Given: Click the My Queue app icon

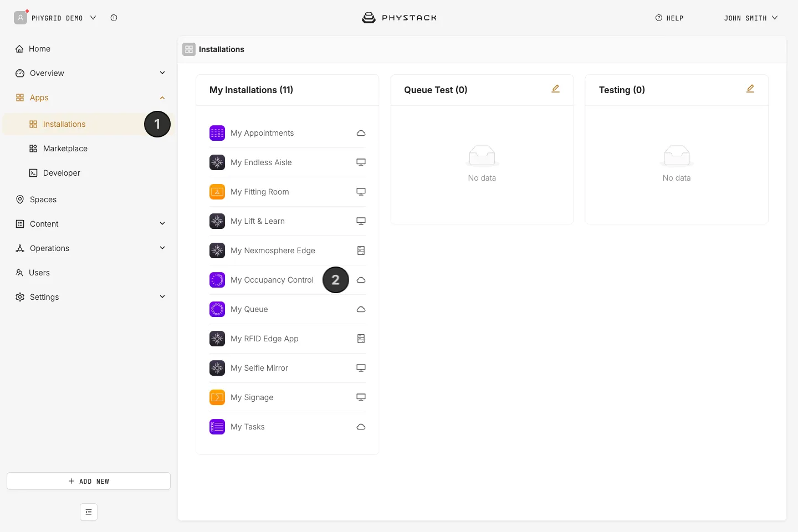Looking at the screenshot, I should [x=217, y=309].
